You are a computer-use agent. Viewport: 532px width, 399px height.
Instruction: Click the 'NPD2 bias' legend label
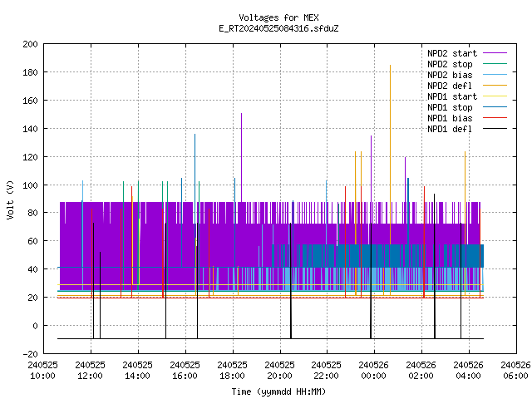pos(450,75)
